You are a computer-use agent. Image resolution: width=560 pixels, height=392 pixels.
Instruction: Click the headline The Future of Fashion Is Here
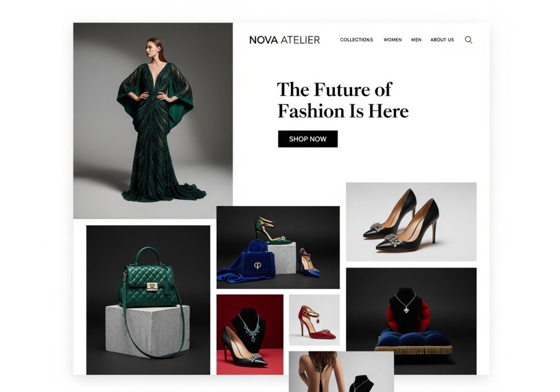click(x=342, y=100)
